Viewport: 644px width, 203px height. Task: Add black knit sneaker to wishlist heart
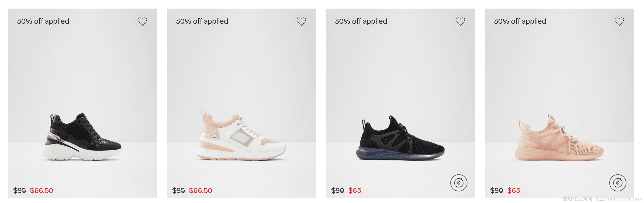460,21
